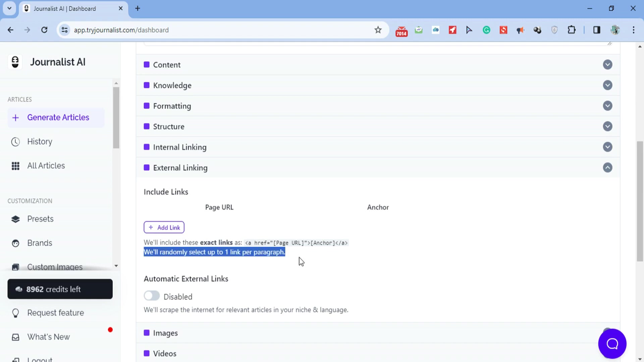This screenshot has width=644, height=362.
Task: Open All Articles
Action: tap(46, 166)
